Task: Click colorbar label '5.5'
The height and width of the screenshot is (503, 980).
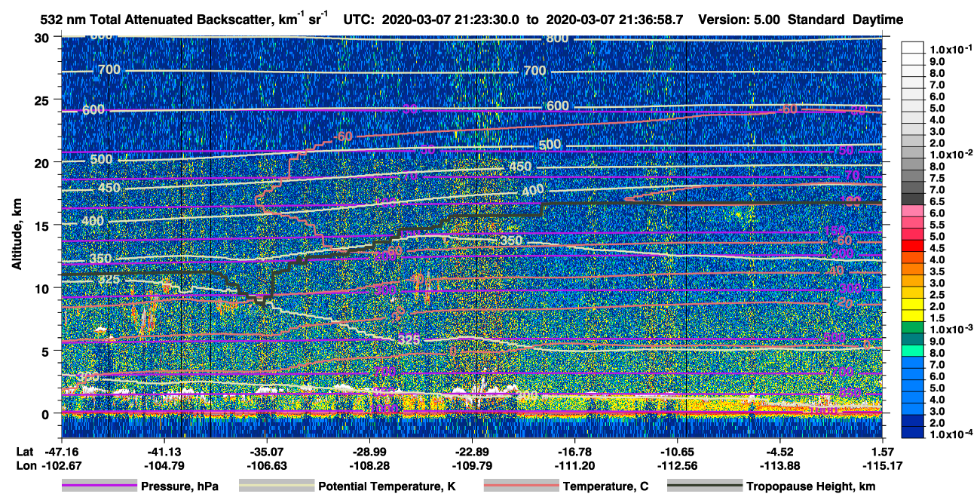Action: coord(939,225)
